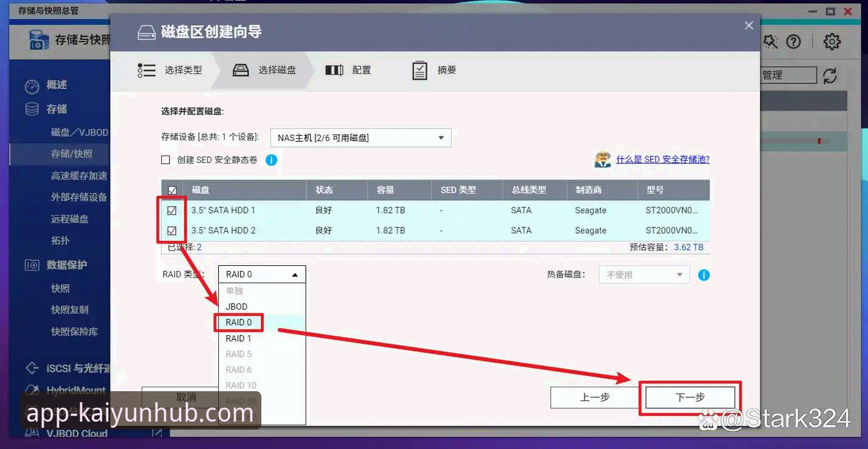Click the 管理 button in background window
The height and width of the screenshot is (449, 868).
tap(788, 75)
